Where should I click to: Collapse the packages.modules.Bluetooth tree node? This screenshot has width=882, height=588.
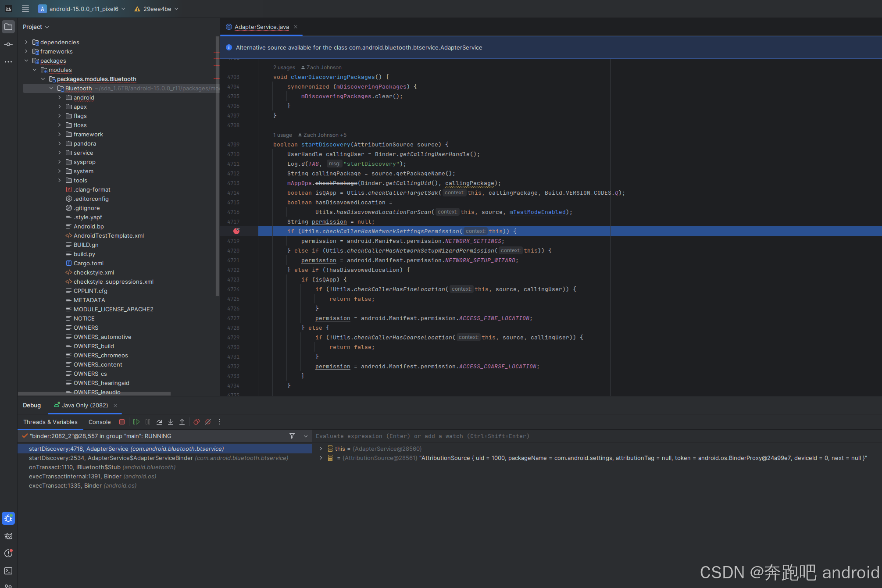click(x=43, y=79)
